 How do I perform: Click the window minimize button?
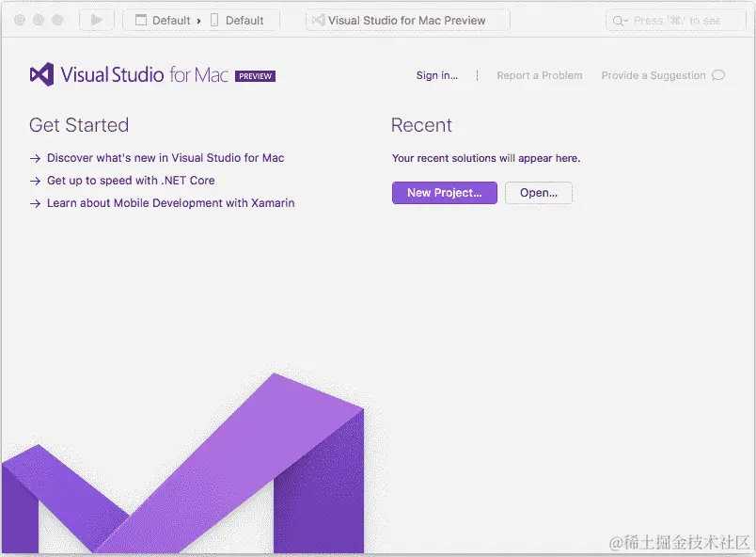point(39,20)
